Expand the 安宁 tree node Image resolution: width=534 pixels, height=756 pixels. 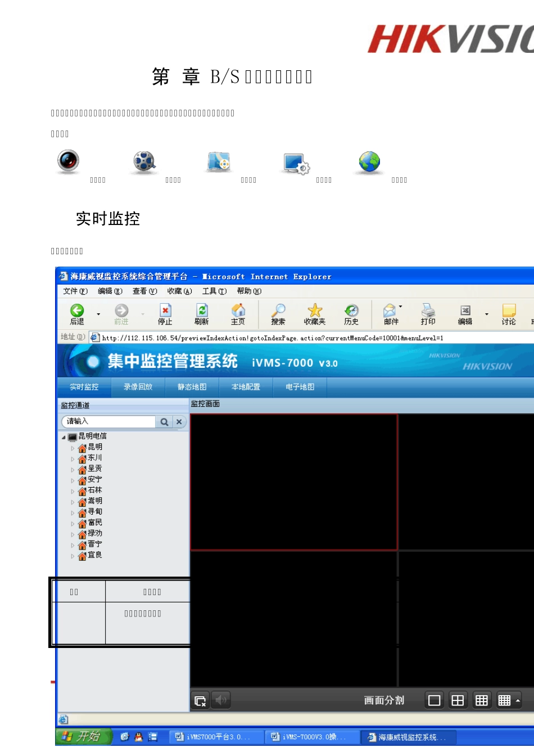coord(73,481)
